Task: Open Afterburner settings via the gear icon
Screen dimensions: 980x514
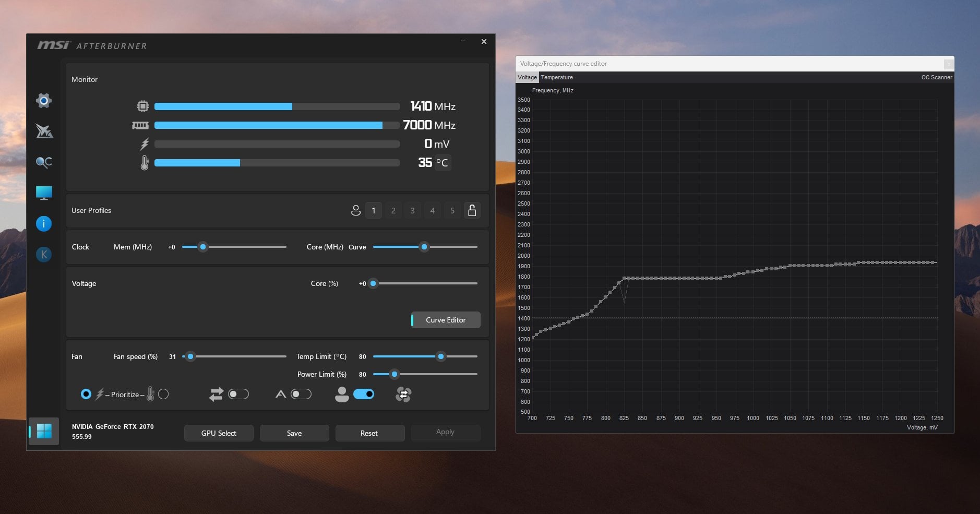Action: [x=44, y=101]
